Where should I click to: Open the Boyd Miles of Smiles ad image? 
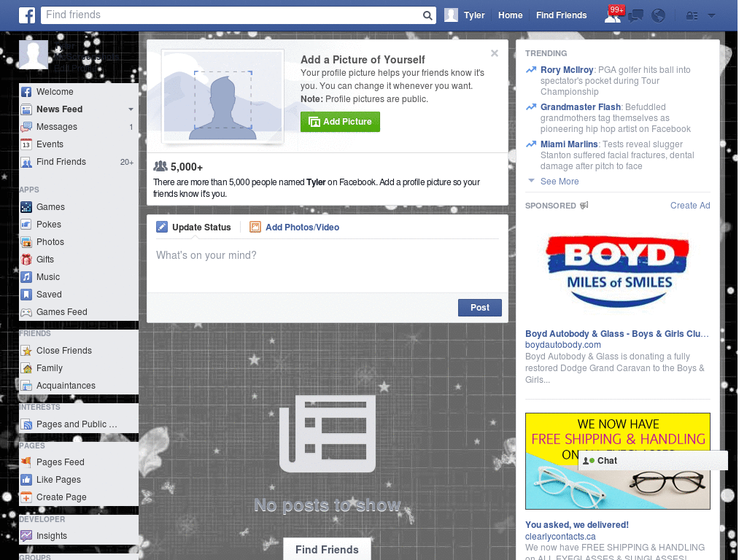617,271
